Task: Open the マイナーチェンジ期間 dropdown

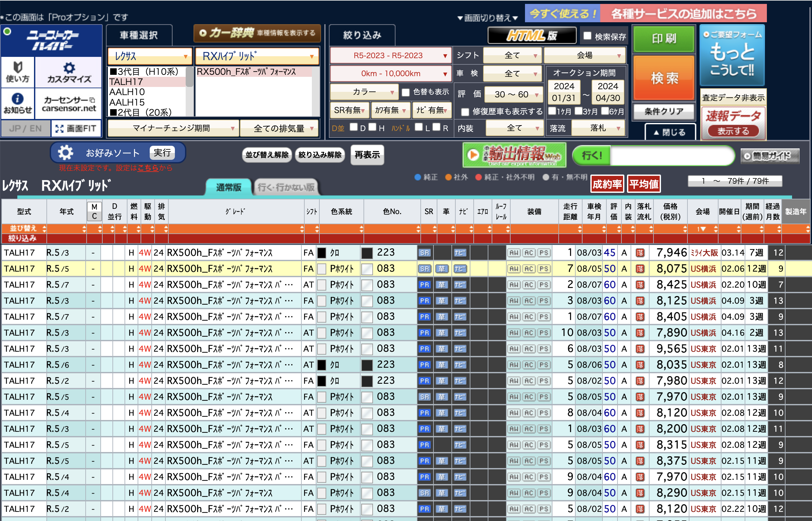Action: pyautogui.click(x=173, y=128)
